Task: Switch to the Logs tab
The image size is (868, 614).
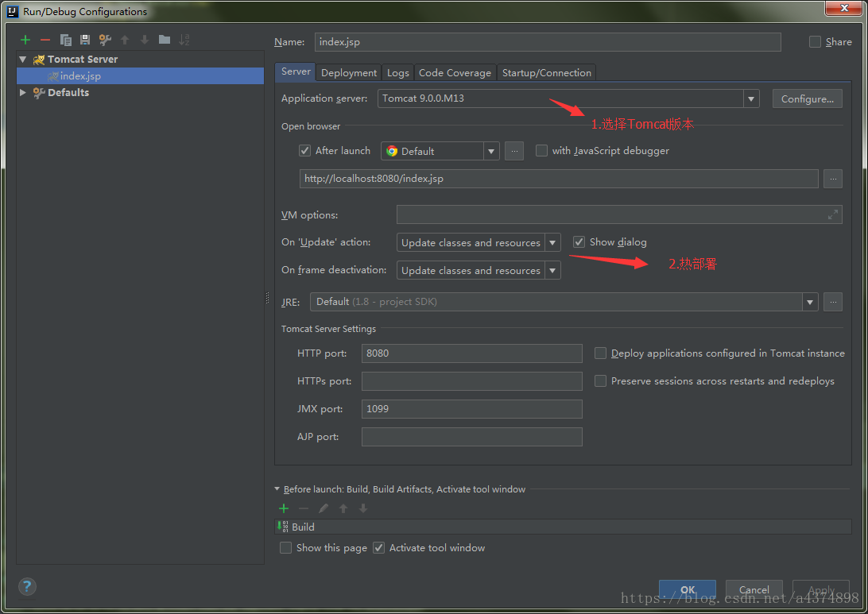Action: point(398,72)
